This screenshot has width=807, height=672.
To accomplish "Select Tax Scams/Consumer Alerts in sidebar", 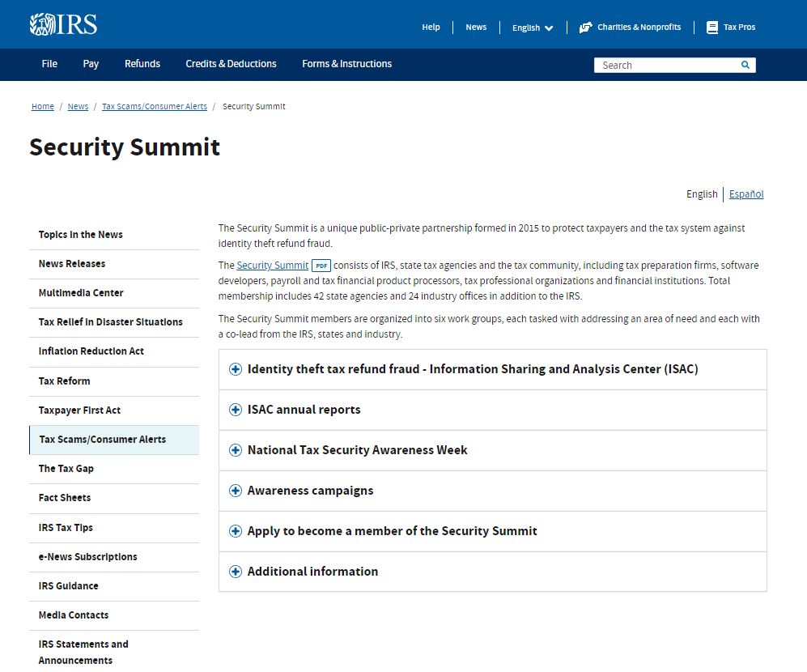I will tap(114, 440).
